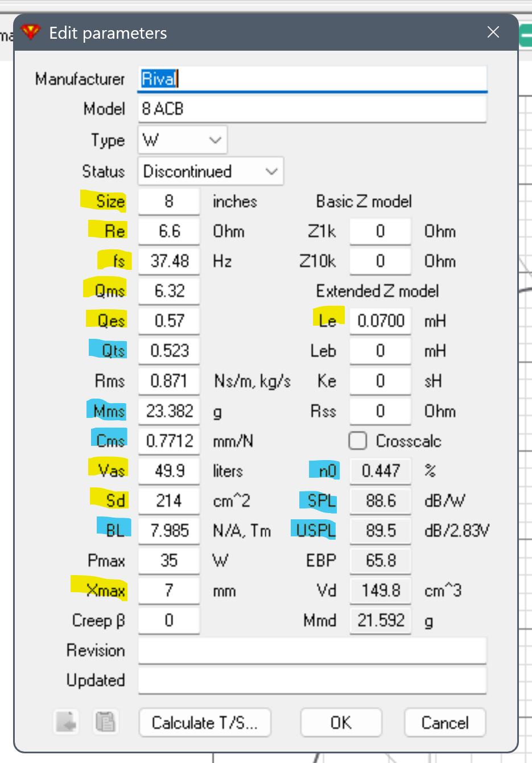
Task: Expand the Status dropdown showing Discontinued
Action: click(x=211, y=171)
